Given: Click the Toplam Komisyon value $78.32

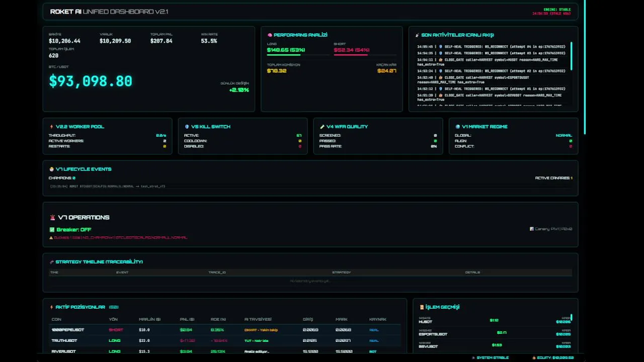Looking at the screenshot, I should click(277, 71).
